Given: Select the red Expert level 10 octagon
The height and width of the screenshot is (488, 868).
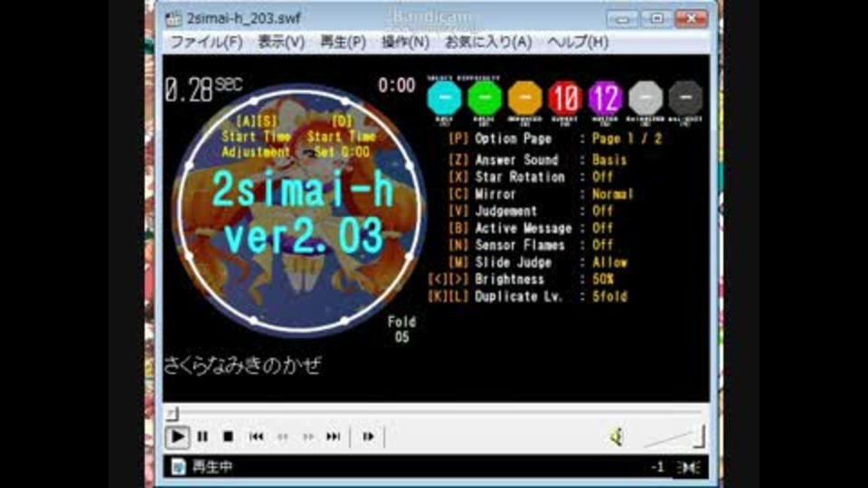Looking at the screenshot, I should tap(565, 98).
